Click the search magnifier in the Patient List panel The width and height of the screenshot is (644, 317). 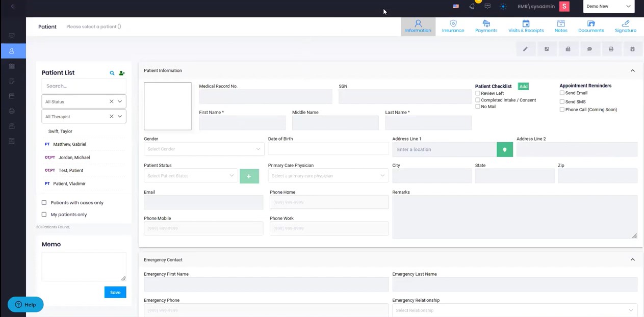[x=112, y=73]
